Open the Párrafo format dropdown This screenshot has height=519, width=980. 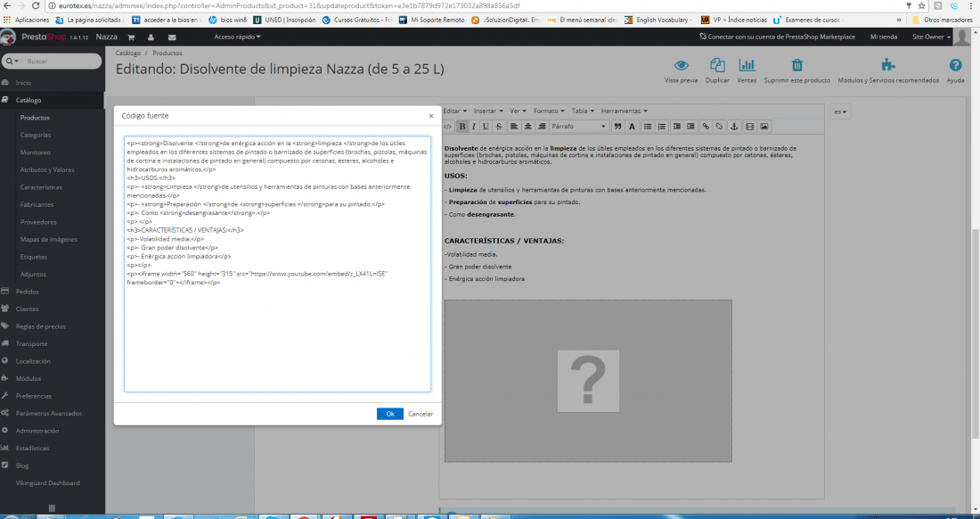pos(578,127)
